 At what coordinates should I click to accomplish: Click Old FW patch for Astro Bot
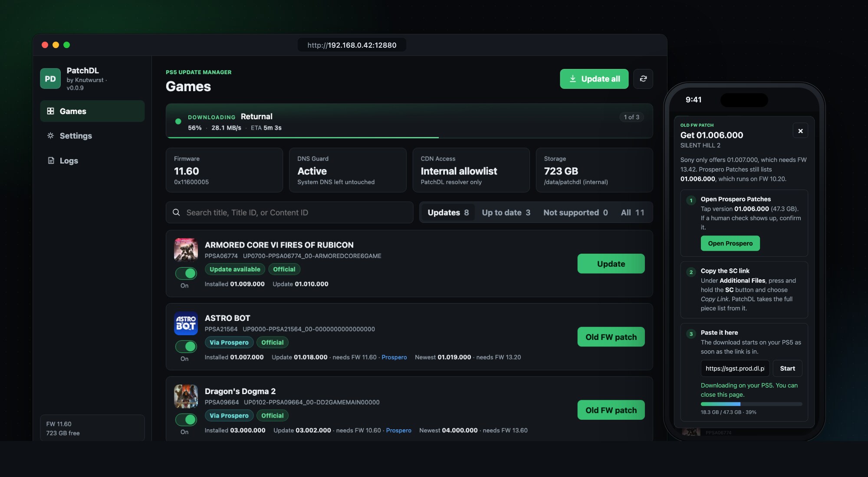pyautogui.click(x=611, y=337)
